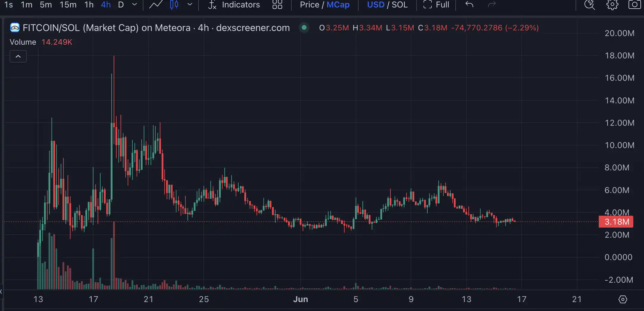Open the multi-chart layout grid icon
The image size is (644, 311).
pyautogui.click(x=277, y=5)
